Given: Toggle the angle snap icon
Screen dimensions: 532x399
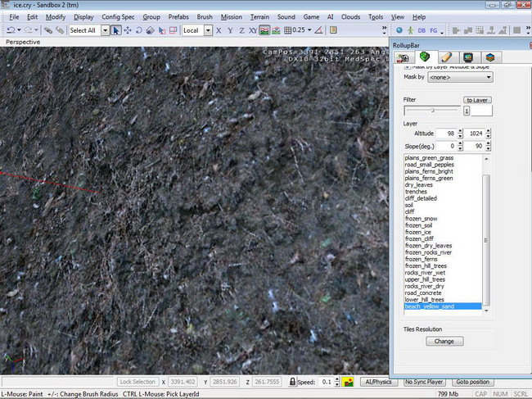Looking at the screenshot, I should (318, 30).
